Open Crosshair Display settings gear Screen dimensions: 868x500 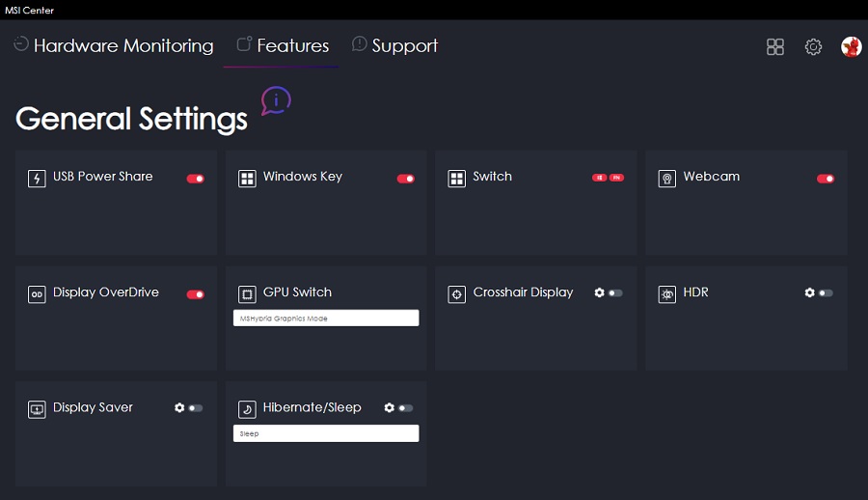tap(599, 292)
